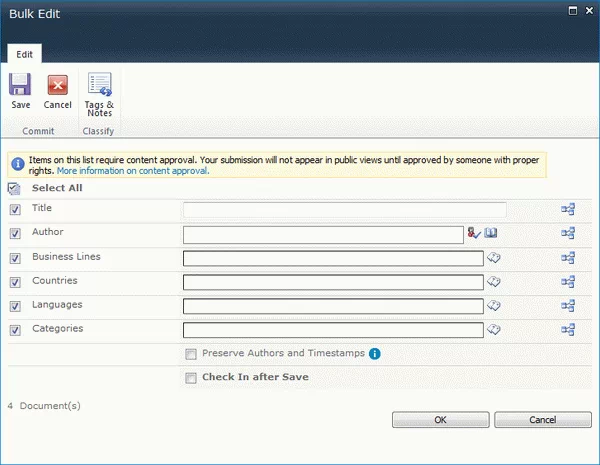The width and height of the screenshot is (600, 465).
Task: Uncheck the Title field checkbox
Action: pyautogui.click(x=15, y=209)
